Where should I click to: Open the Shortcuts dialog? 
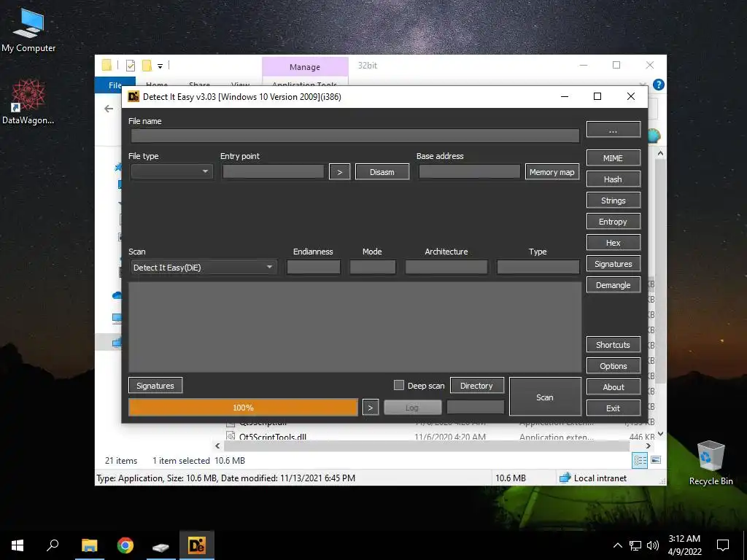[613, 345]
